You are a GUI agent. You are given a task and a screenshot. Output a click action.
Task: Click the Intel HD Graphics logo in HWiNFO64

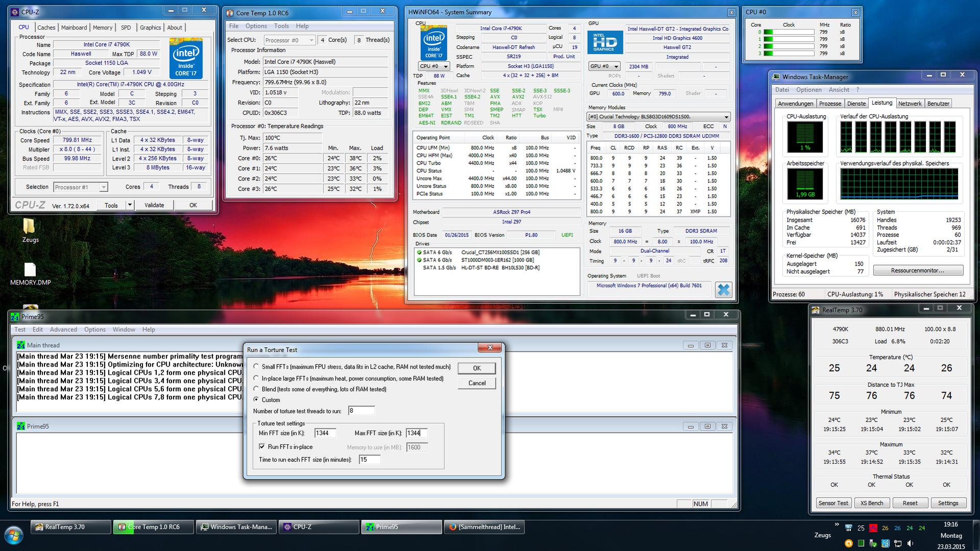click(x=605, y=43)
